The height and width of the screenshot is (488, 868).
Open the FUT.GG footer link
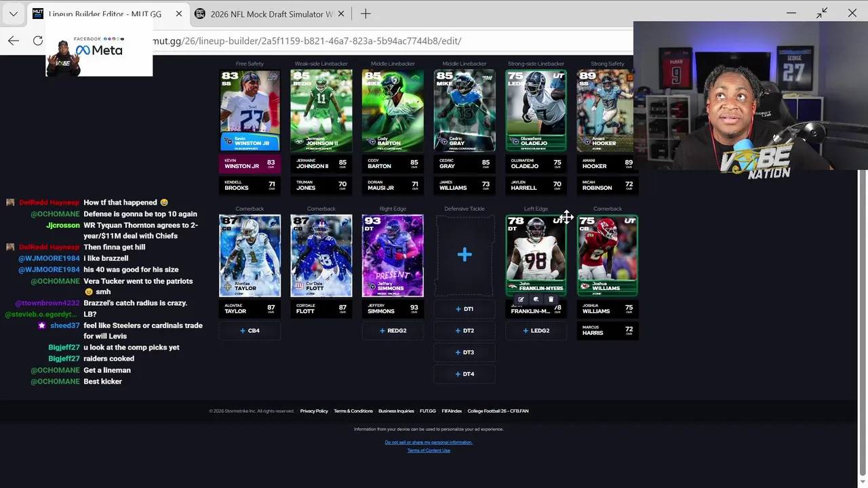click(x=428, y=411)
